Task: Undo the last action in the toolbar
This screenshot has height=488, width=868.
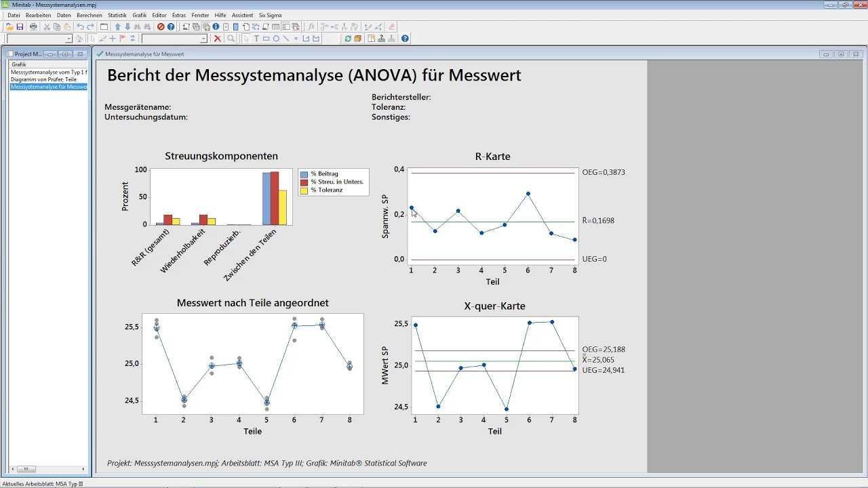Action: 80,27
